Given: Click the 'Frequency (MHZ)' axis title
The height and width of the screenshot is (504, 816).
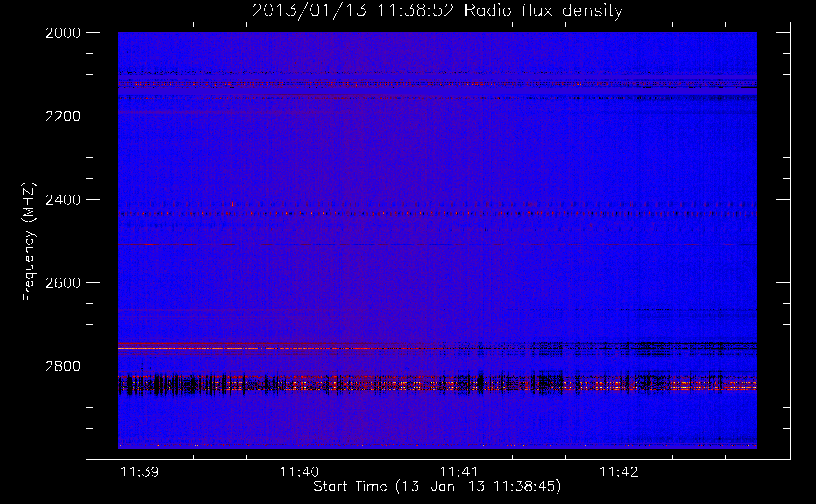Looking at the screenshot, I should click(29, 242).
